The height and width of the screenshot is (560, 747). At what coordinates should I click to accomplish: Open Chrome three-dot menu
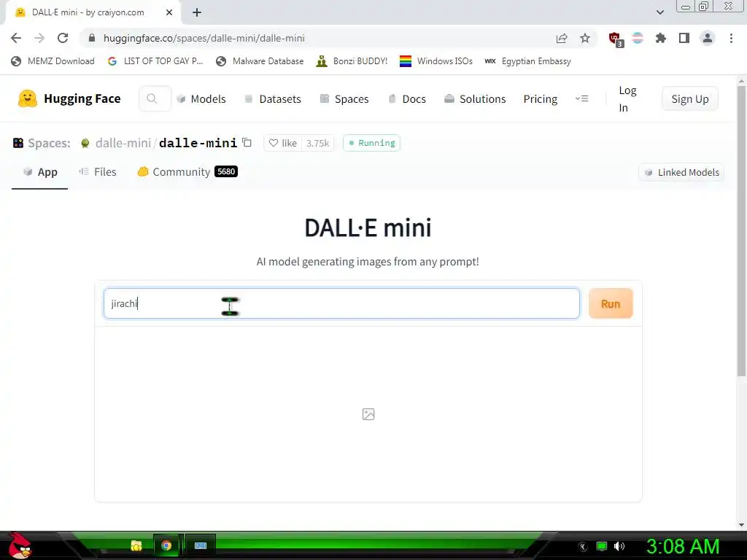[731, 38]
